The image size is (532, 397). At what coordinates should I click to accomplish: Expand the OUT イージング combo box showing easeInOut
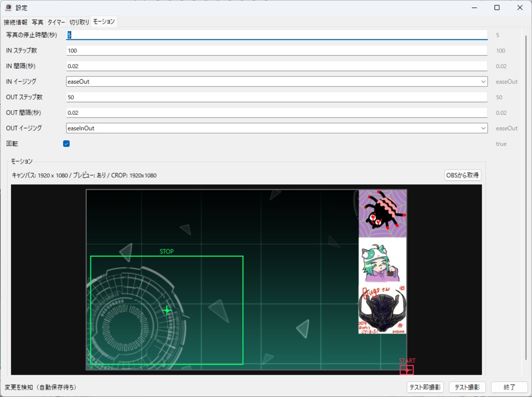483,128
